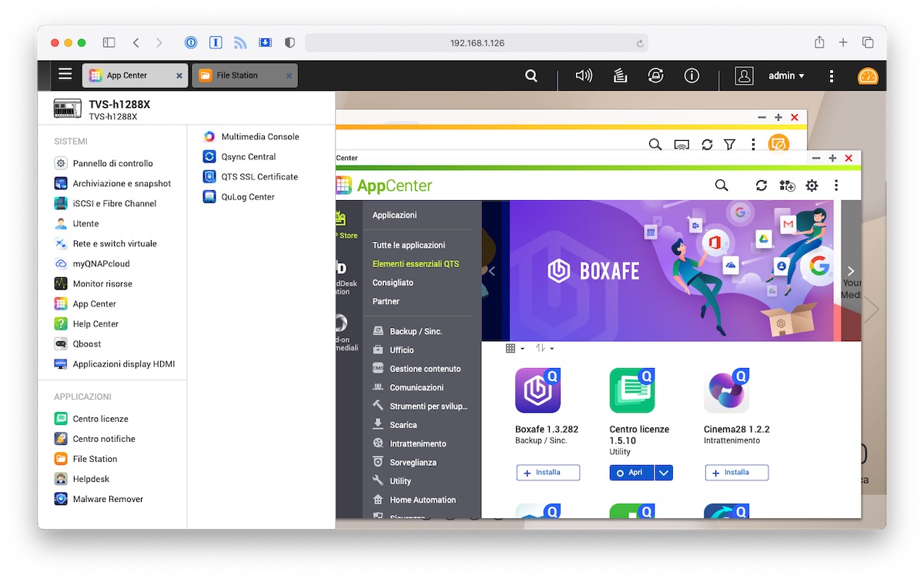The height and width of the screenshot is (579, 924).
Task: Refresh the App Center list
Action: click(762, 186)
